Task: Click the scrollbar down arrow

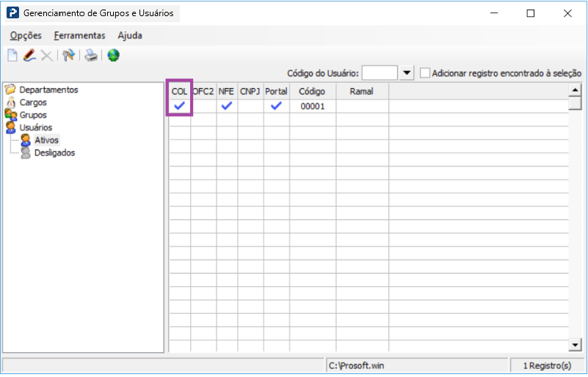Action: [575, 345]
